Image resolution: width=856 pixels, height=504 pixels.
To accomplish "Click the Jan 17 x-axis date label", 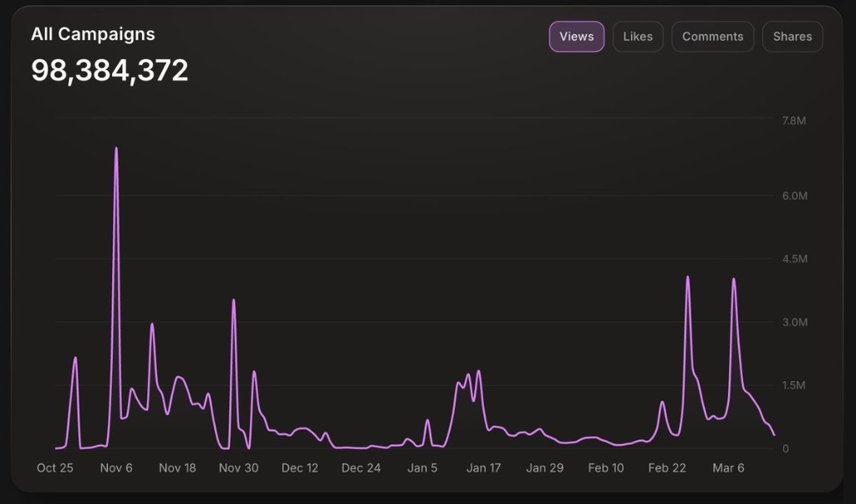I will [x=483, y=468].
